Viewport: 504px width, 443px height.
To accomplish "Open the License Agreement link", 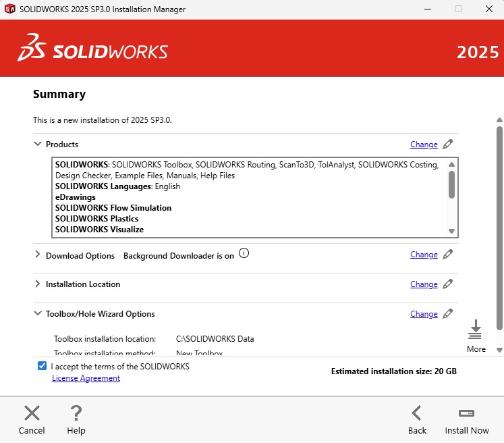I will [x=86, y=378].
